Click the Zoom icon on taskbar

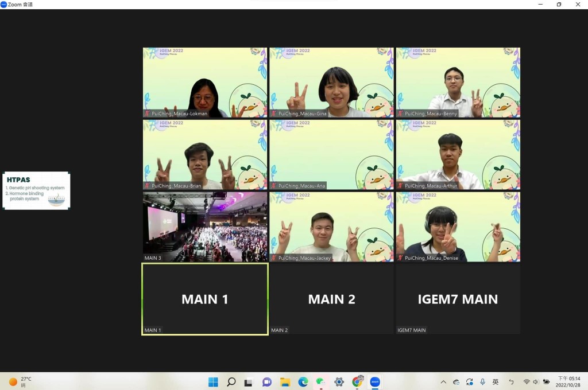(x=375, y=382)
